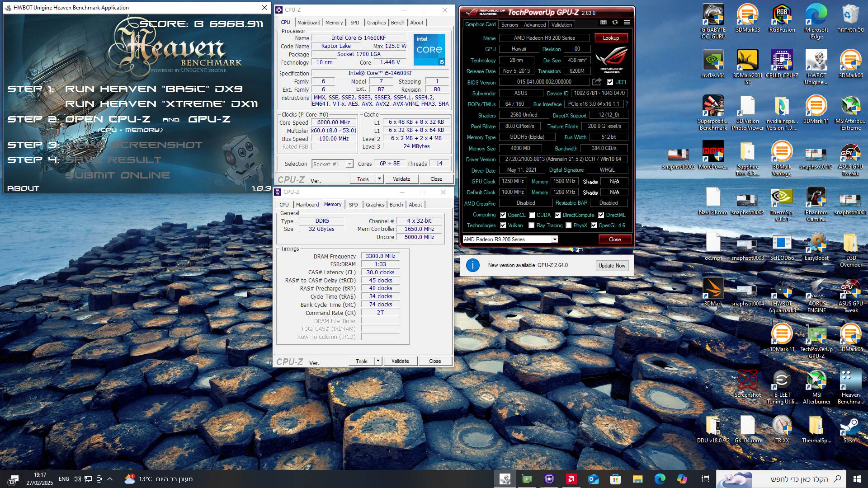
Task: Click the Lookup button in GPU-Z
Action: pos(611,38)
